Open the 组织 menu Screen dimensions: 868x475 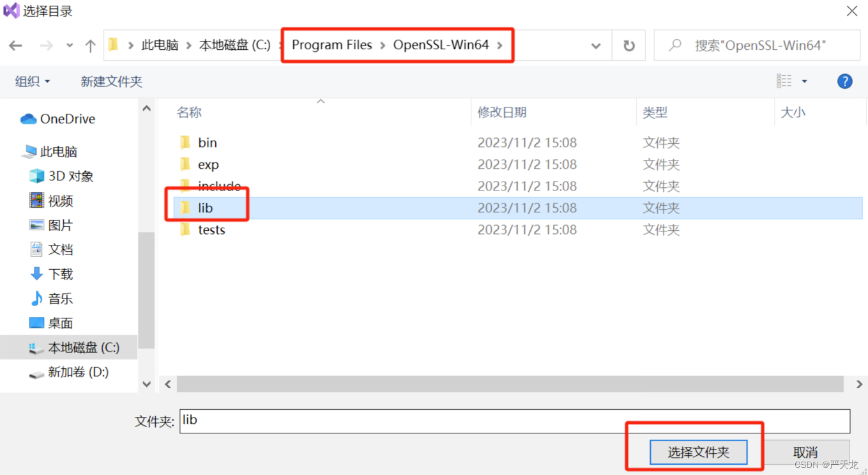click(x=33, y=81)
